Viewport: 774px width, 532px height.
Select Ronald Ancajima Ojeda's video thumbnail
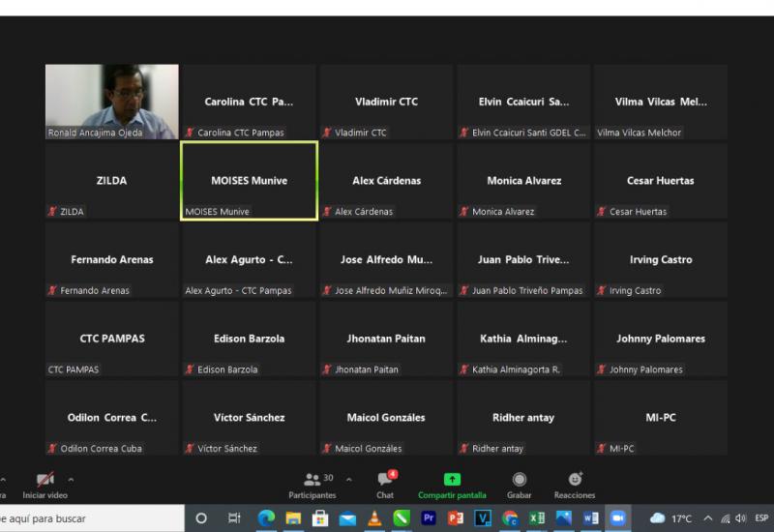112,102
